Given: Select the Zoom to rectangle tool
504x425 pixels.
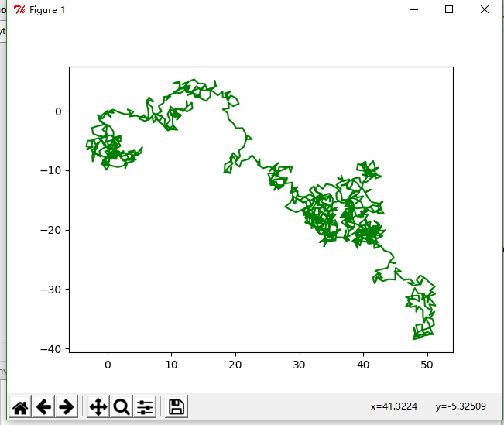Looking at the screenshot, I should point(122,406).
